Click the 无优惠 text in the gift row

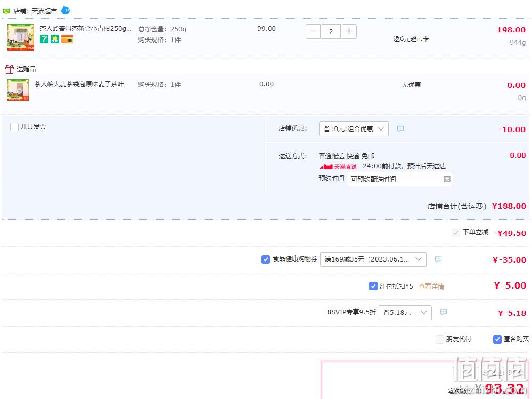click(x=411, y=85)
